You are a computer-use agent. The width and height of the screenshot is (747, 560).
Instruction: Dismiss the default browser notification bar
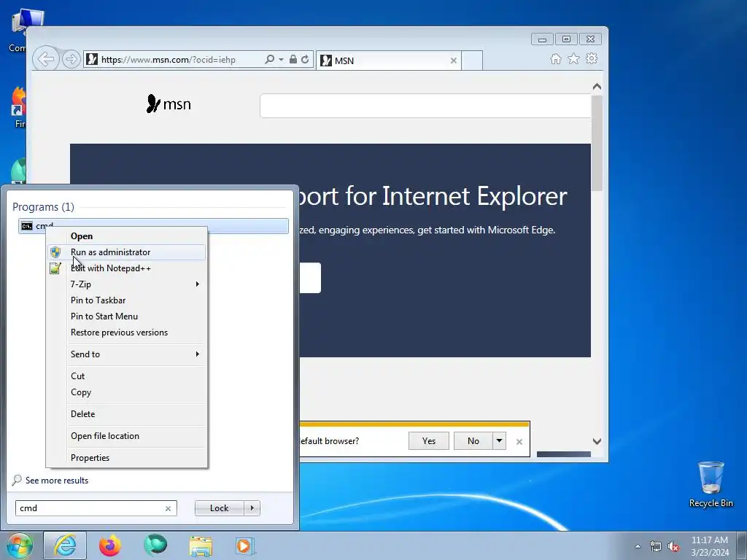tap(519, 442)
